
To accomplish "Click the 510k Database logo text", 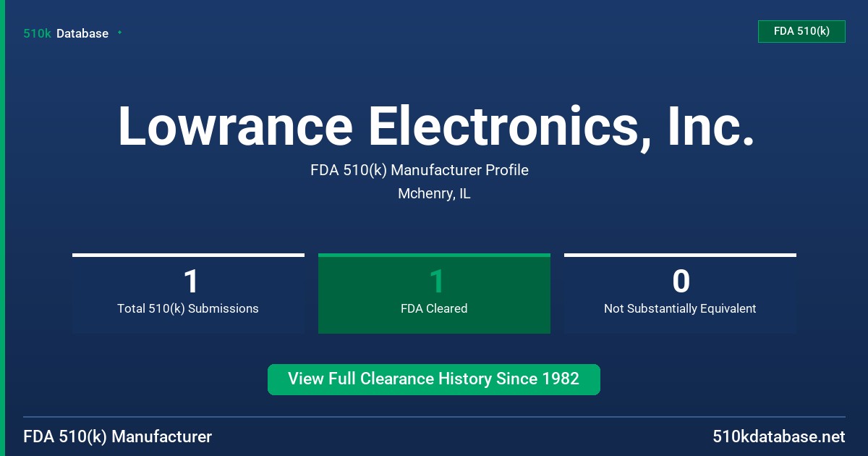I will click(66, 33).
